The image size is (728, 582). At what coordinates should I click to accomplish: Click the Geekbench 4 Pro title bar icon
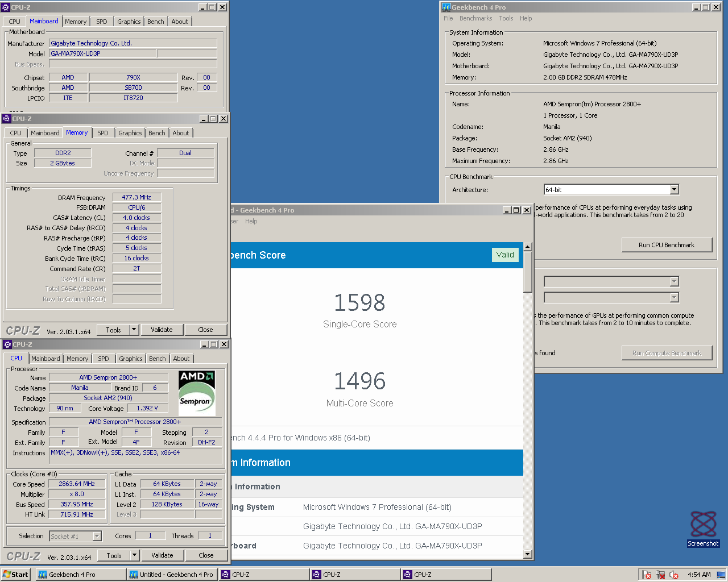coord(446,7)
